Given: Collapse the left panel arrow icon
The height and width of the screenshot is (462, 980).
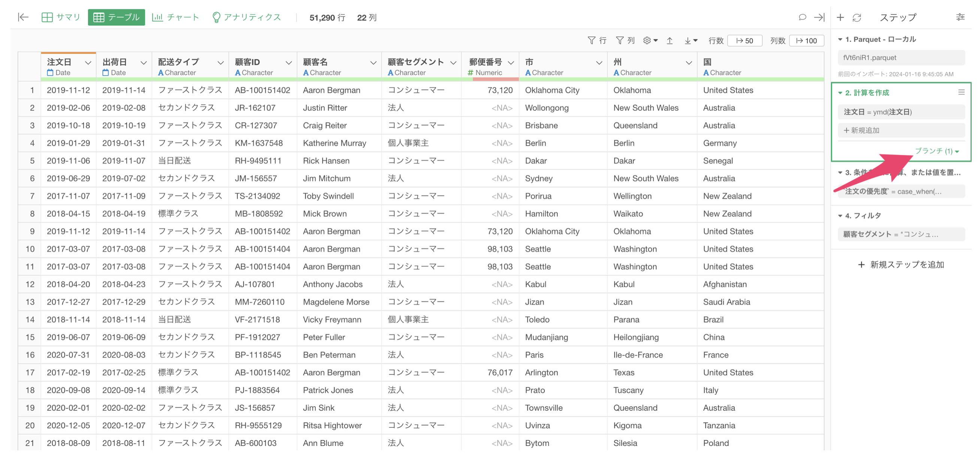Looking at the screenshot, I should (x=23, y=17).
